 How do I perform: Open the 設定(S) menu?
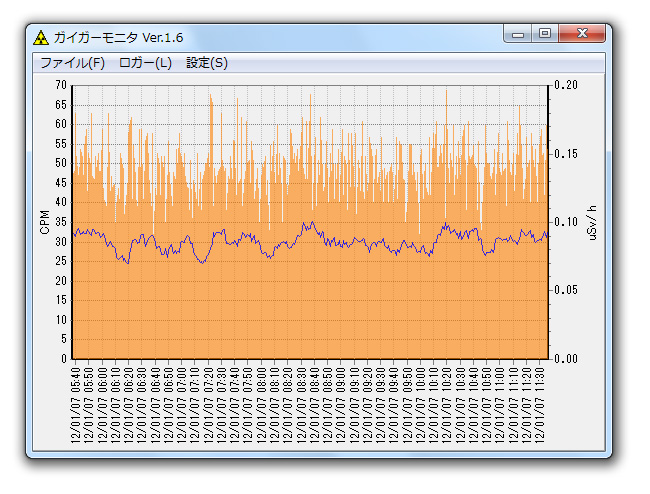207,63
